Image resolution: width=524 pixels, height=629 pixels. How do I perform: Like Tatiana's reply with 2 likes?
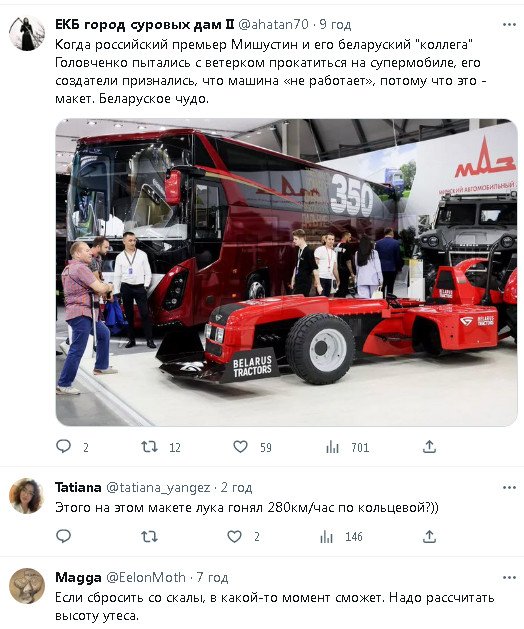click(234, 536)
